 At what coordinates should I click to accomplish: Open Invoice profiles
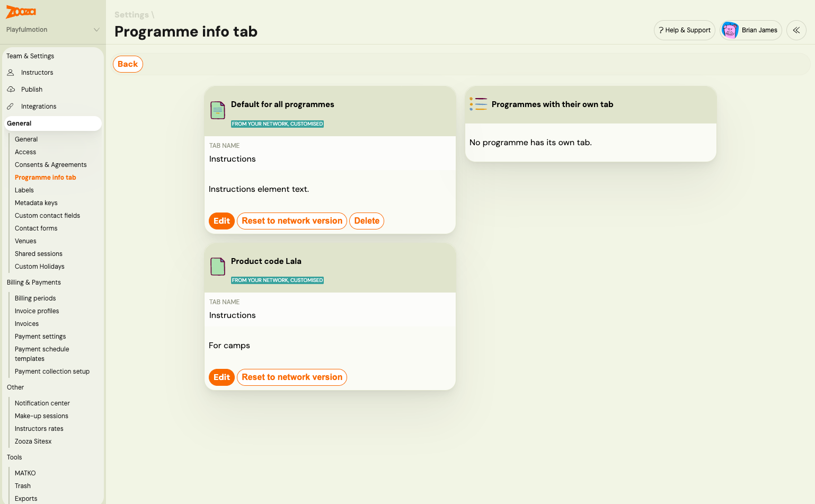click(x=37, y=311)
